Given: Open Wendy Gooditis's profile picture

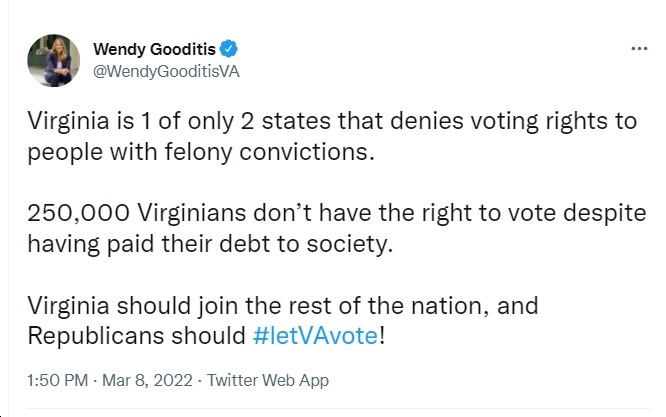Looking at the screenshot, I should 54,60.
